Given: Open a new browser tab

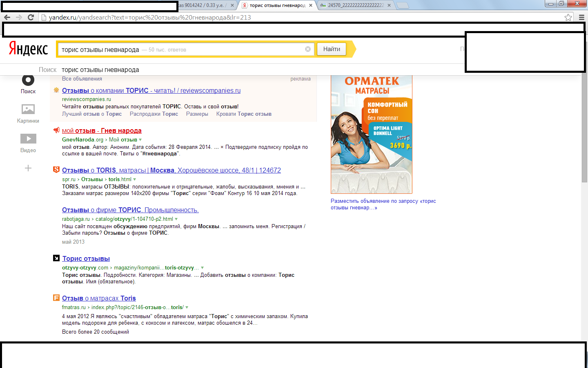Looking at the screenshot, I should [403, 5].
